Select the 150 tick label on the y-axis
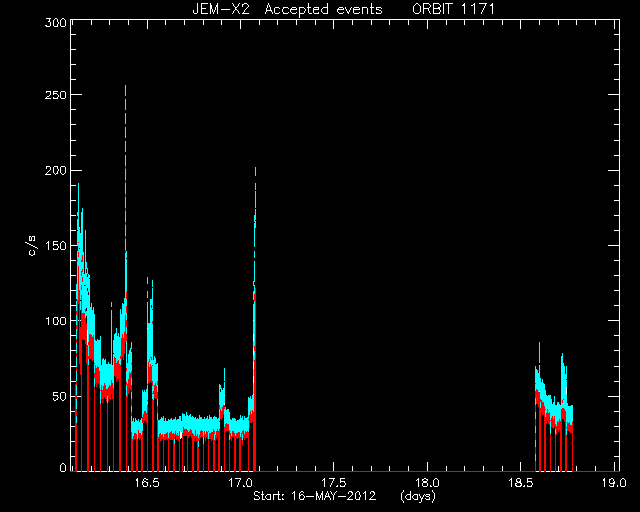Viewport: 640px width, 512px height. (56, 246)
